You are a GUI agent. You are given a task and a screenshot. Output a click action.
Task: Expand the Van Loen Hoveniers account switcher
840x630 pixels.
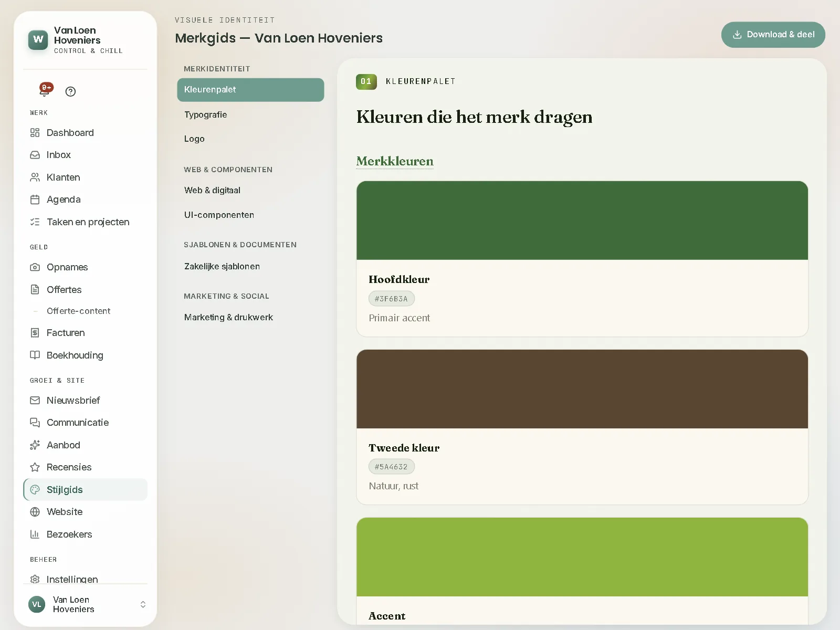[143, 604]
